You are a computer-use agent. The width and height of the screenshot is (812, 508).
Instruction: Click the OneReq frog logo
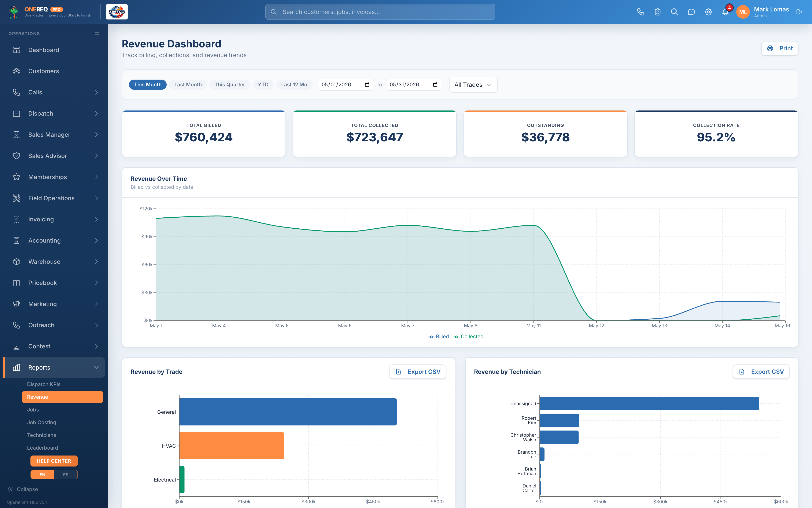point(13,12)
